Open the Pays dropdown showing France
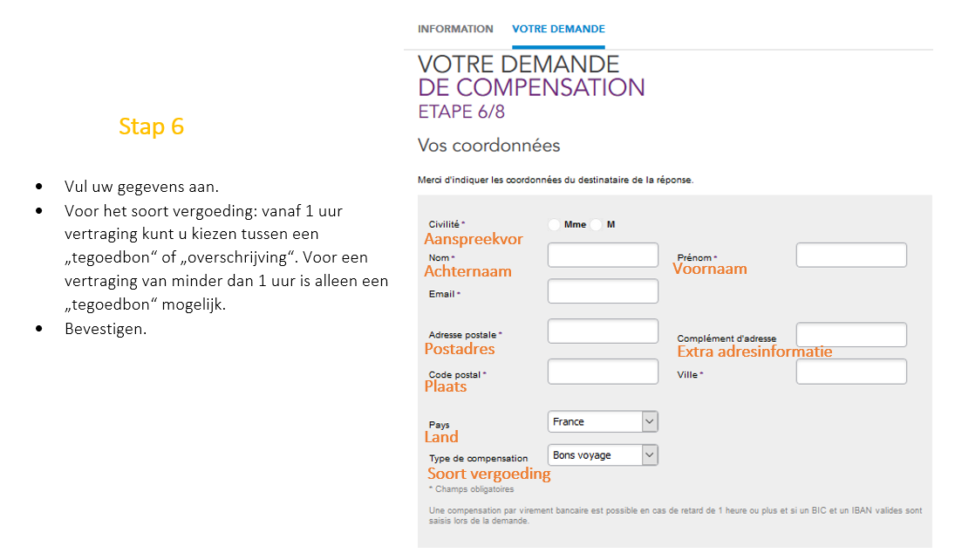 pyautogui.click(x=603, y=422)
